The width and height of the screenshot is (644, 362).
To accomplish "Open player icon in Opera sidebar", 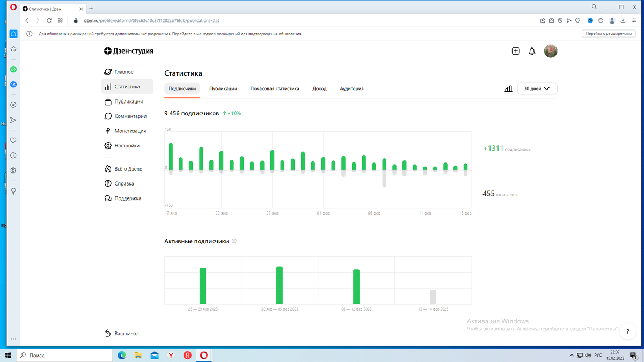I will pos(13,105).
